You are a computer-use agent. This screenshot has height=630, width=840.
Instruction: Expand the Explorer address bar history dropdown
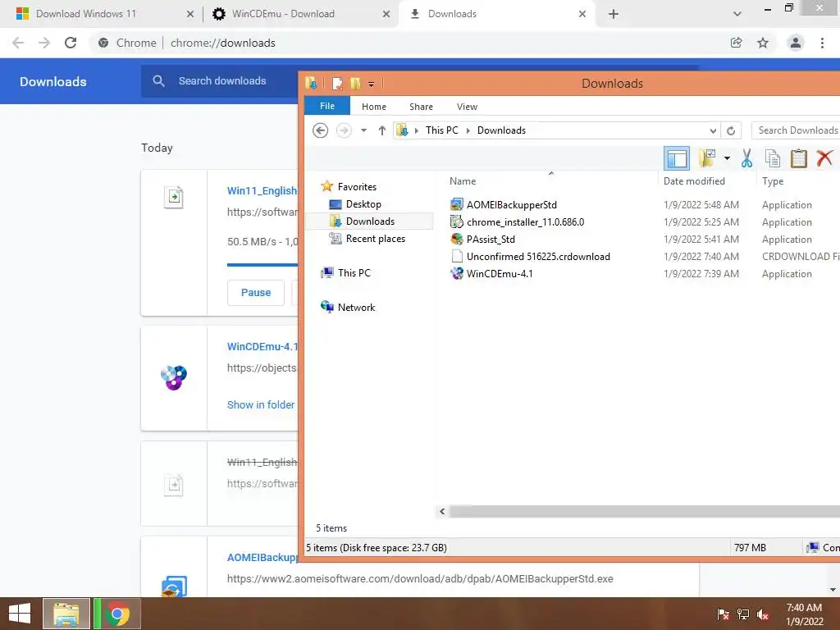(x=713, y=130)
